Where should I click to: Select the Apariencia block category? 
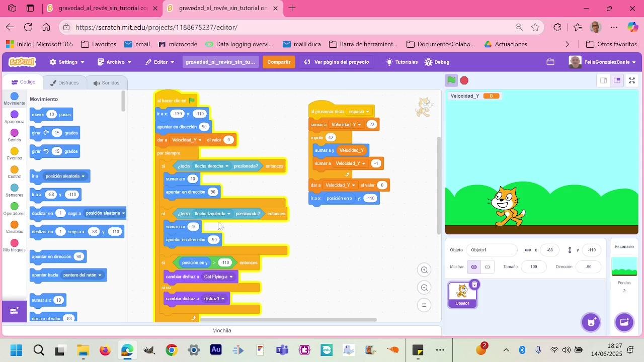14,117
